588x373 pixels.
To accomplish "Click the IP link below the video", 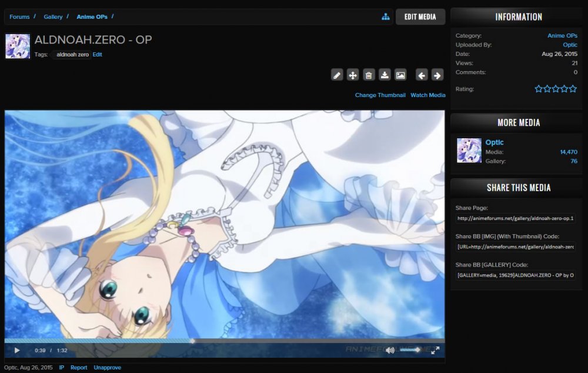I will tap(62, 367).
